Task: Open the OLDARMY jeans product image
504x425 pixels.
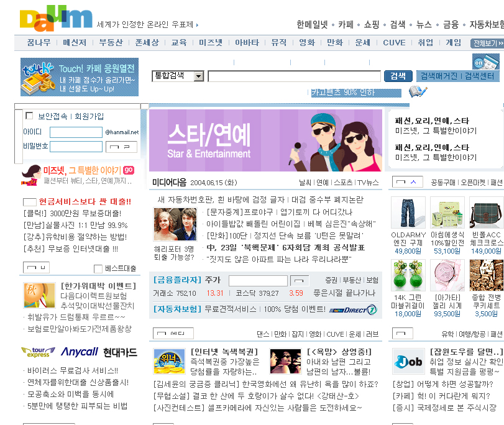Action: pyautogui.click(x=408, y=213)
